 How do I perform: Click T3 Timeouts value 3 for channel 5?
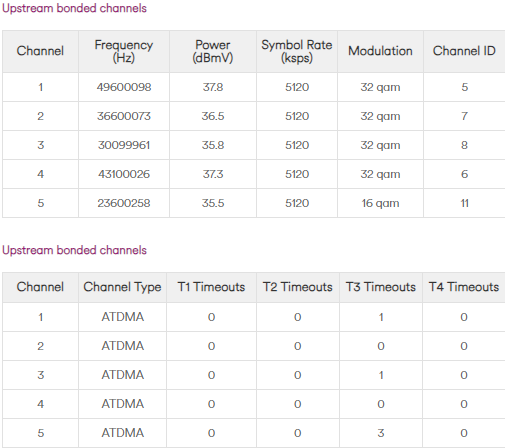[381, 433]
